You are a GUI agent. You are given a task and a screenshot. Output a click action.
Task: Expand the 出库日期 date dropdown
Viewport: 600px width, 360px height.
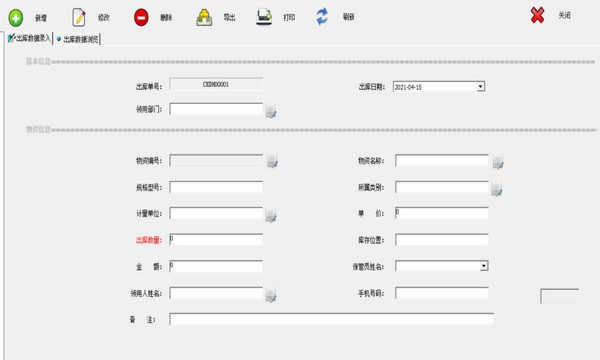(481, 87)
